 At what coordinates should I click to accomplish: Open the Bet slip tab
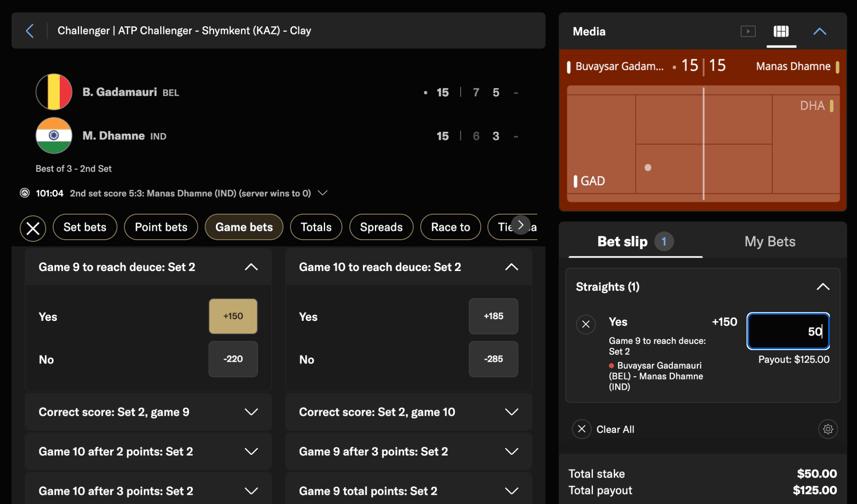pos(635,241)
